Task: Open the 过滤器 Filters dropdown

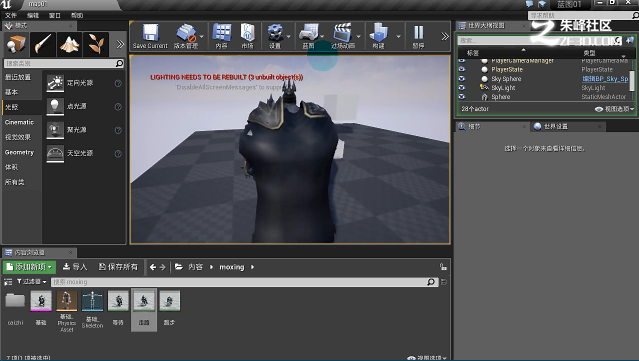Action: 31,282
